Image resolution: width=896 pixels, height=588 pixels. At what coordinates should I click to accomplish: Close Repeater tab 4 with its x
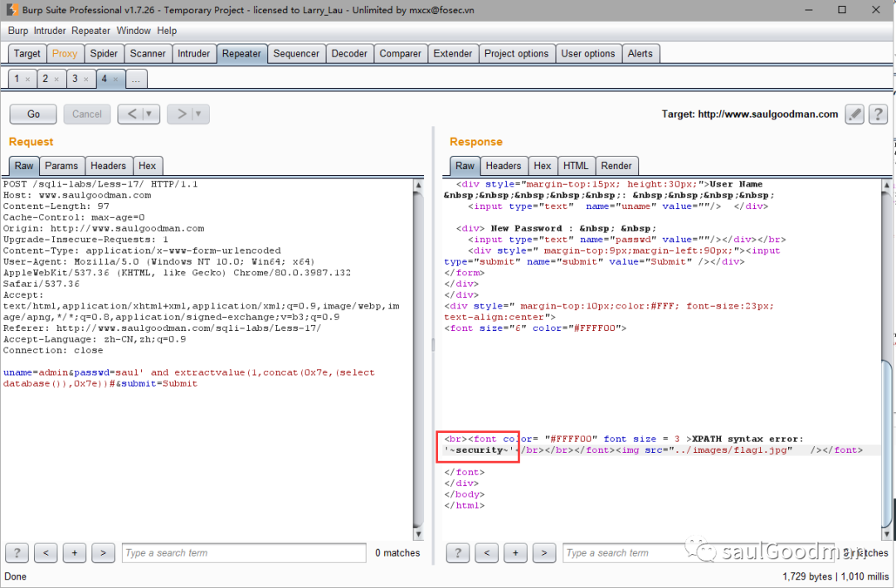click(x=115, y=80)
